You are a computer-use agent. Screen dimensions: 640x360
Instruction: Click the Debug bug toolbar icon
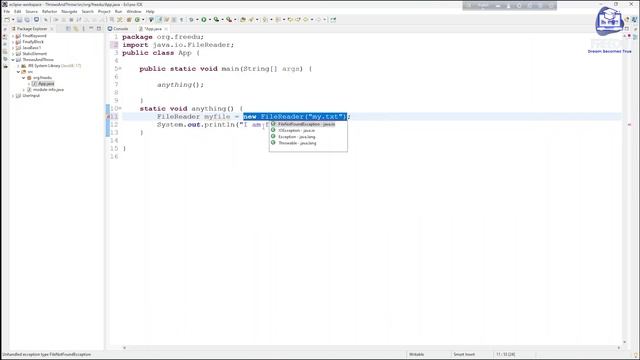tap(191, 20)
